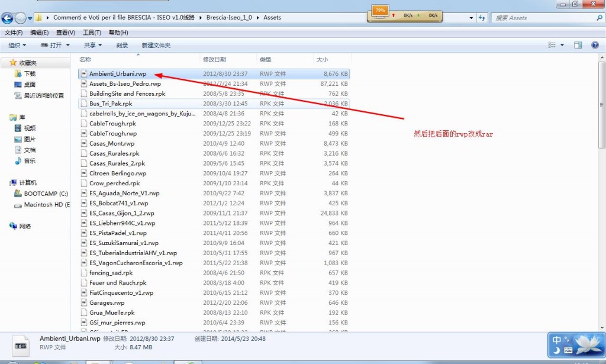Viewport: 606px width, 364px height.
Task: Toggle the preview pane icon
Action: (578, 45)
